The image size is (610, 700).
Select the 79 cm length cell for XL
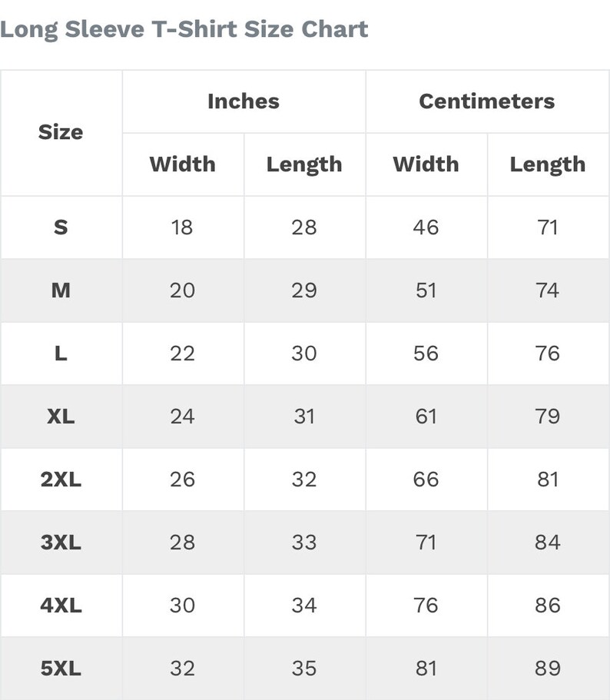click(x=549, y=416)
